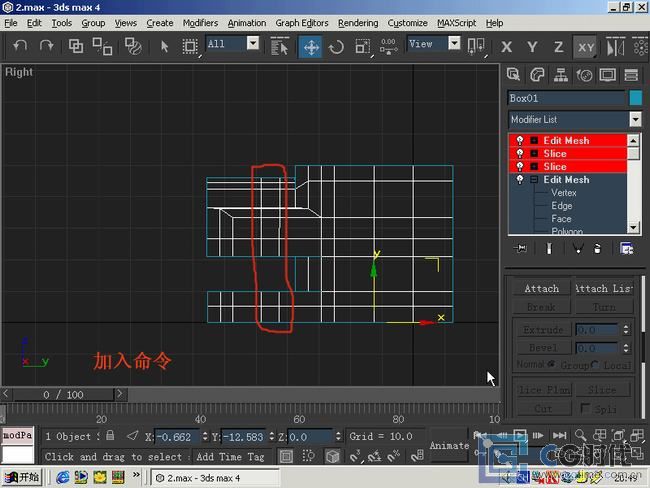
Task: Open the Rendering menu
Action: coord(358,23)
